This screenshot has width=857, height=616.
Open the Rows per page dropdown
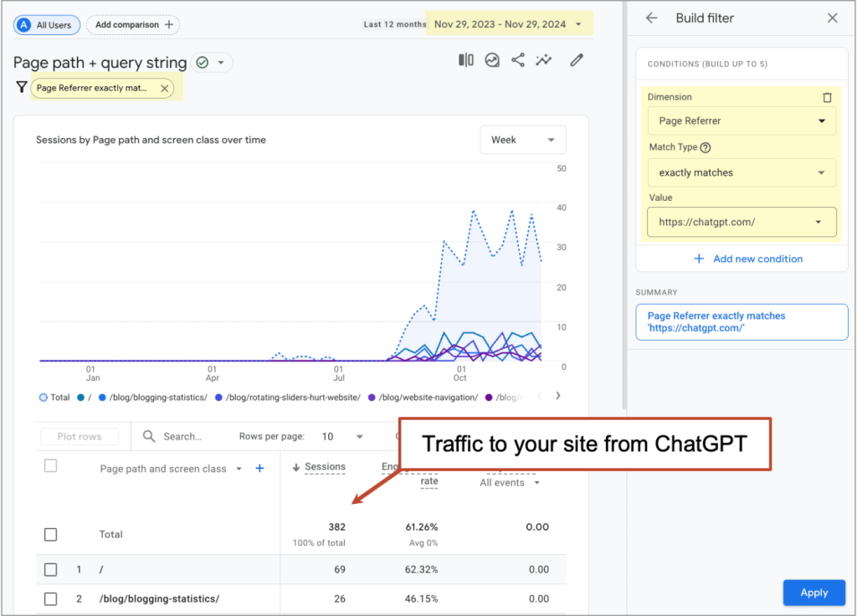click(360, 436)
